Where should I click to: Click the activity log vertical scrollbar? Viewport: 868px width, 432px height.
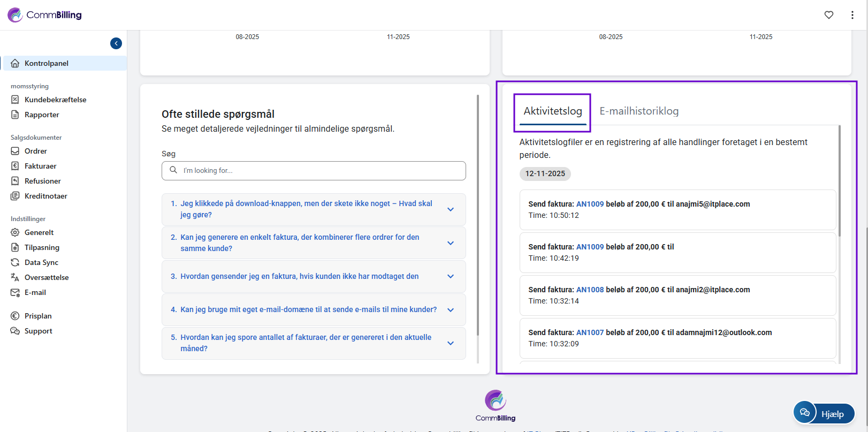coord(839,182)
